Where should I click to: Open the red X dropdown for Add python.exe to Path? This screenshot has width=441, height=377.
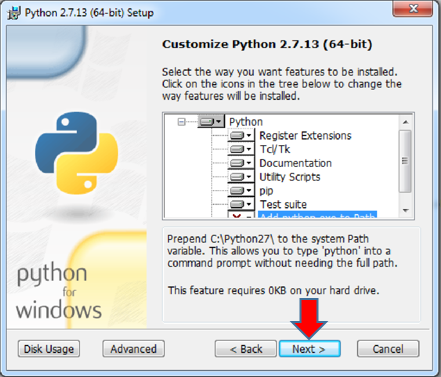(241, 215)
